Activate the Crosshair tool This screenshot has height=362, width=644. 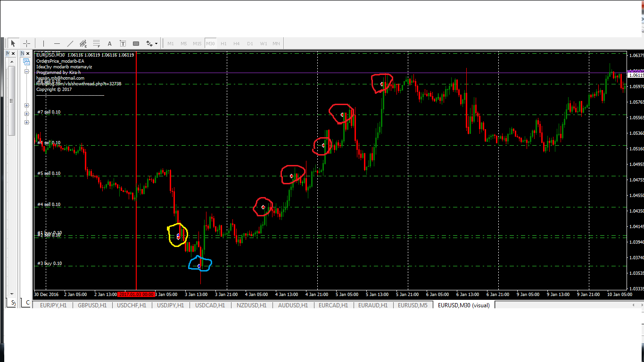tap(27, 43)
